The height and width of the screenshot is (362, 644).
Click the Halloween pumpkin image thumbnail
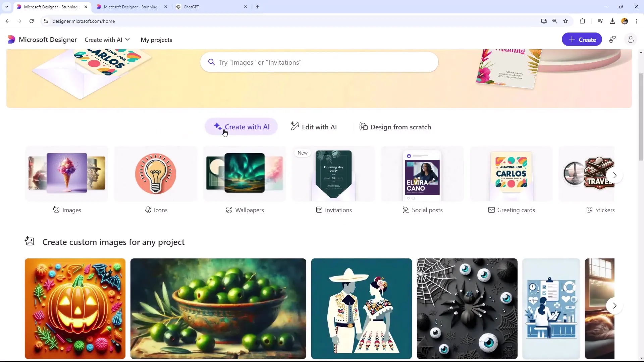click(x=75, y=308)
